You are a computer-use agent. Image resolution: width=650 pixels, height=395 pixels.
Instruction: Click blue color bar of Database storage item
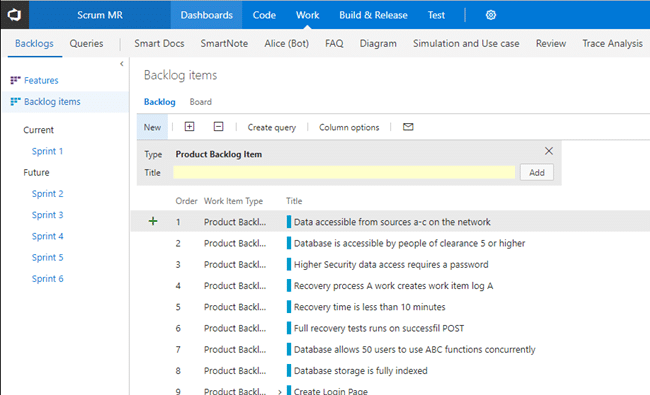[289, 370]
